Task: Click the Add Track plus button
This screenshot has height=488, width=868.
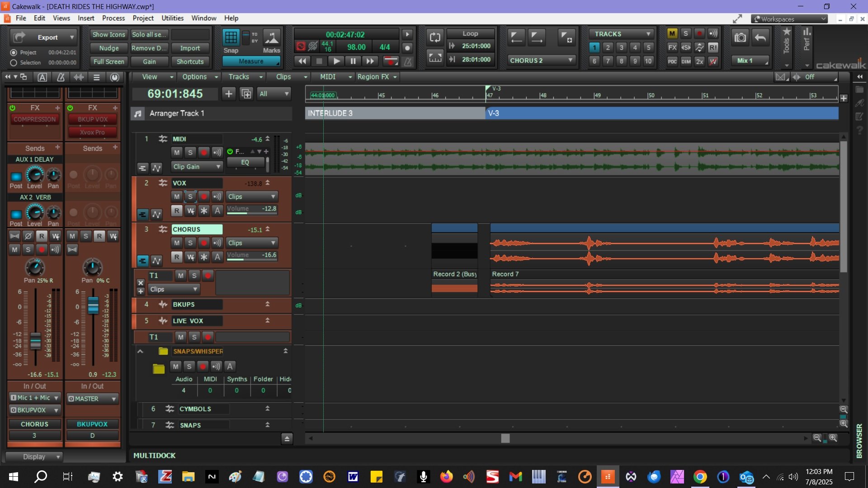Action: tap(229, 94)
